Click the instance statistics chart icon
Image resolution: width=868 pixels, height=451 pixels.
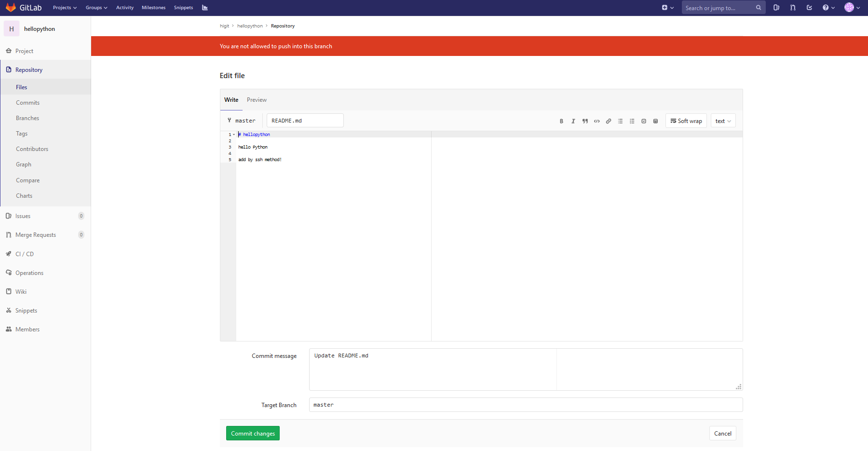[x=205, y=8]
